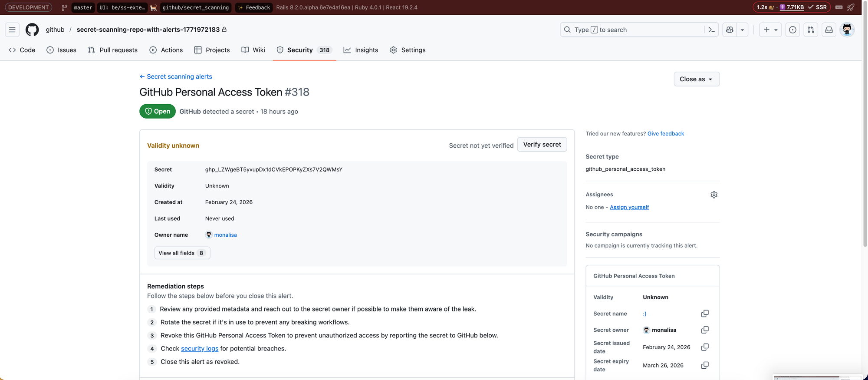Click monalisa in the Secret owner row
The image size is (868, 380).
point(664,330)
